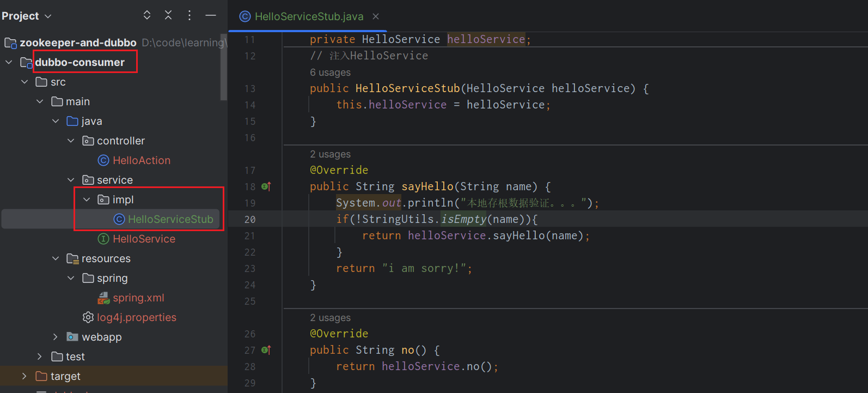Hide the Project tool window (minimize icon)
Image resolution: width=868 pixels, height=393 pixels.
tap(211, 15)
